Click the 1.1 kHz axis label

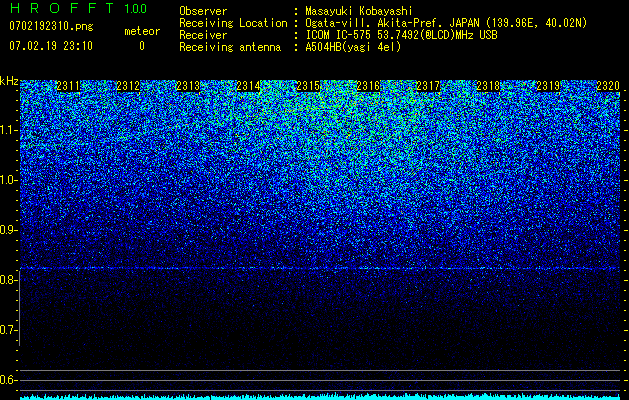[x=9, y=130]
